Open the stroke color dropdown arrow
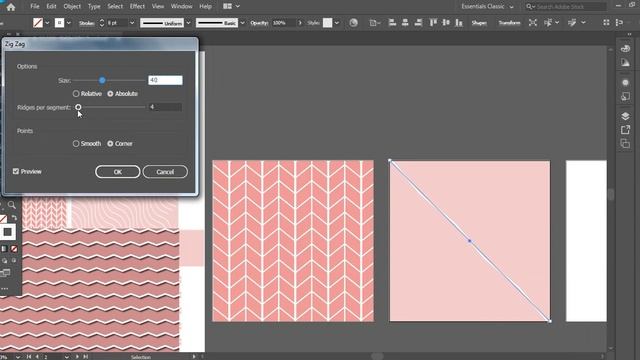Screen dimensions: 640x360 69,23
